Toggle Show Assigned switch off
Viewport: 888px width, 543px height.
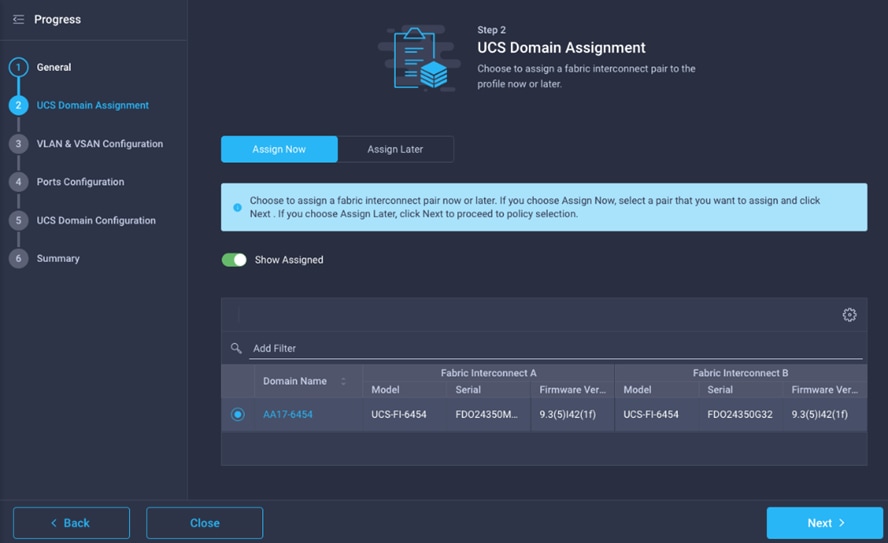point(234,260)
